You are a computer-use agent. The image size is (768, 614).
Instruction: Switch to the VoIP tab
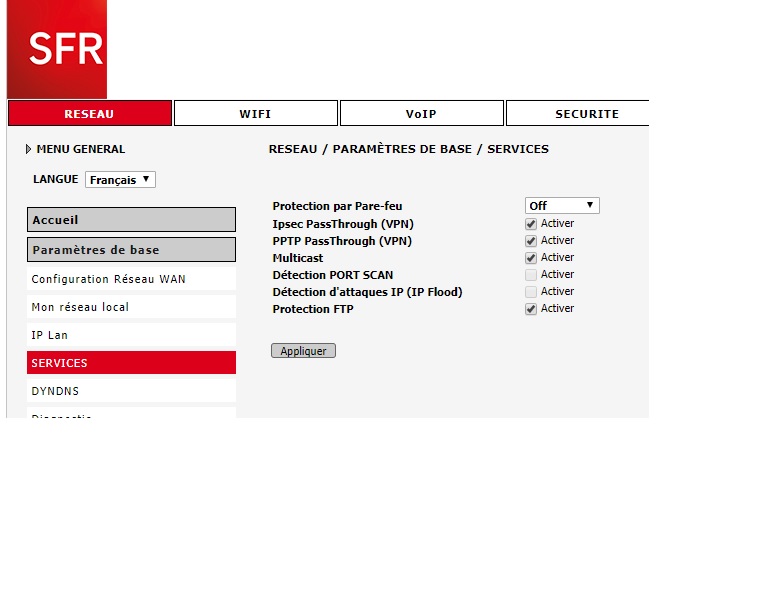point(421,114)
